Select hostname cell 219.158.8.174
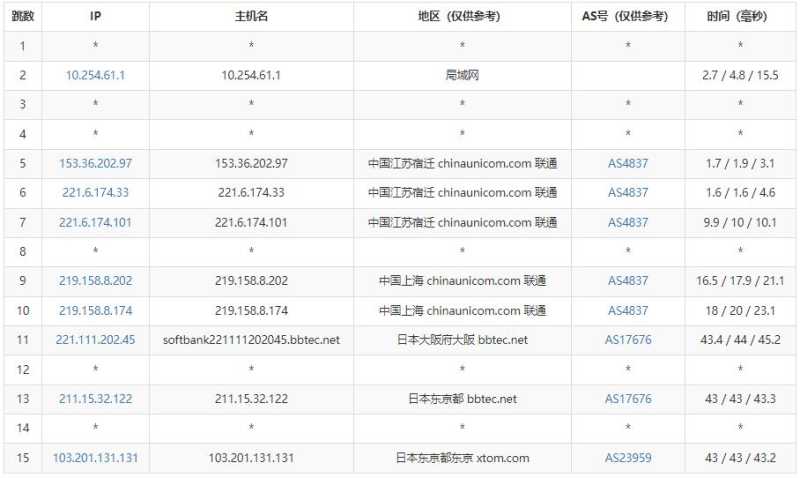This screenshot has height=478, width=800. (x=251, y=311)
